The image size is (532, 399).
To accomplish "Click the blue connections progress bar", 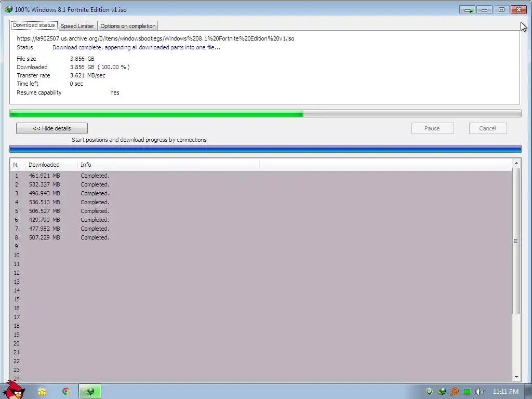I will coord(265,149).
